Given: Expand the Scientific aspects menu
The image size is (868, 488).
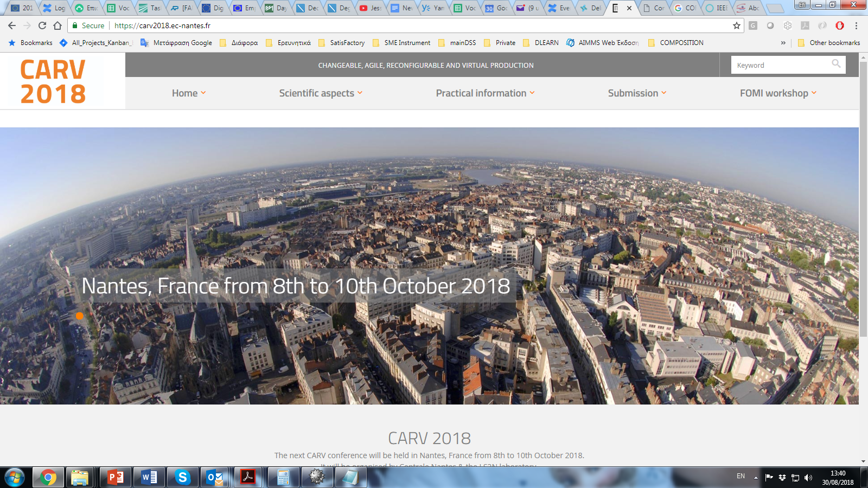Looking at the screenshot, I should coord(321,93).
